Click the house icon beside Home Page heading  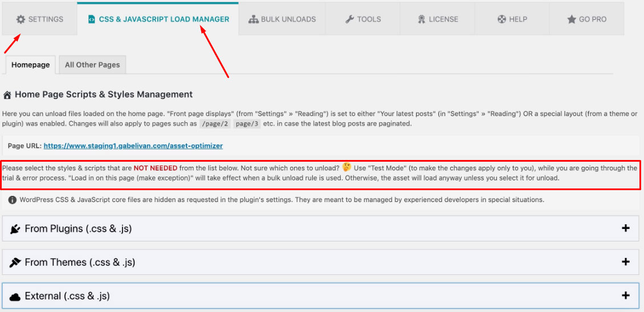coord(7,95)
